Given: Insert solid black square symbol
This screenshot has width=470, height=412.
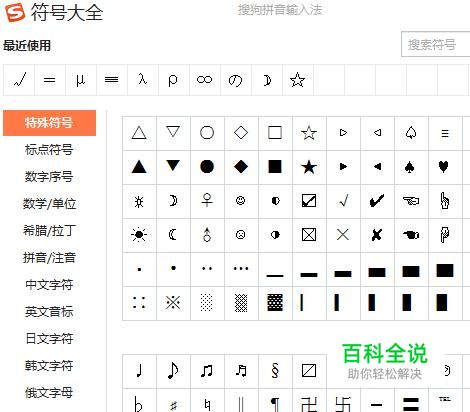Looking at the screenshot, I should (x=275, y=166).
